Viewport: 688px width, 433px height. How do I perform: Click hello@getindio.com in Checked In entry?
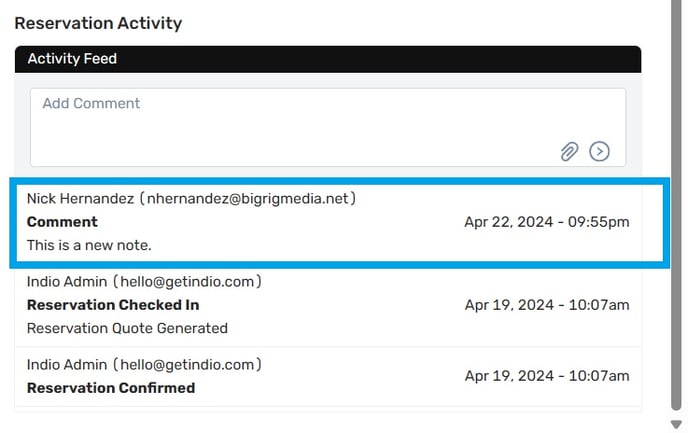pos(187,282)
